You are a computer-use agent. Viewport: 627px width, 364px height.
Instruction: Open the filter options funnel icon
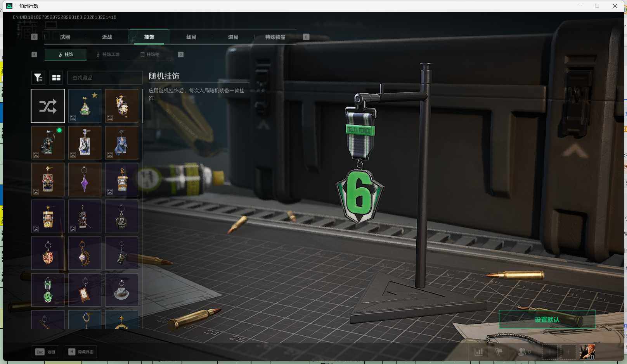pyautogui.click(x=38, y=78)
